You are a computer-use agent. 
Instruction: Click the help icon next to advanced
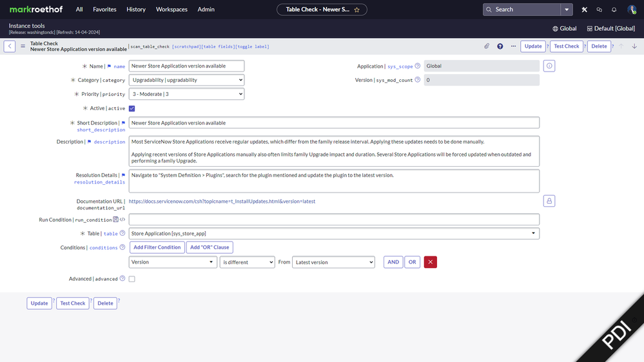click(122, 278)
